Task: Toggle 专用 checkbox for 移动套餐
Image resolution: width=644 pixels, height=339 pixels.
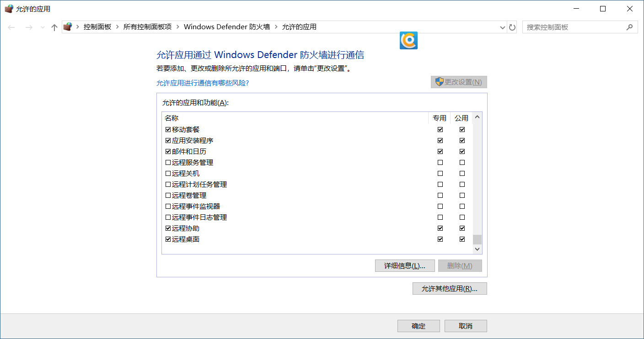Action: [440, 130]
